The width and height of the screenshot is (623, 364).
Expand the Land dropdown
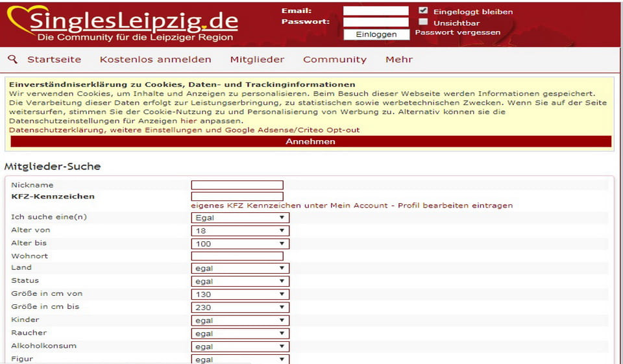240,269
